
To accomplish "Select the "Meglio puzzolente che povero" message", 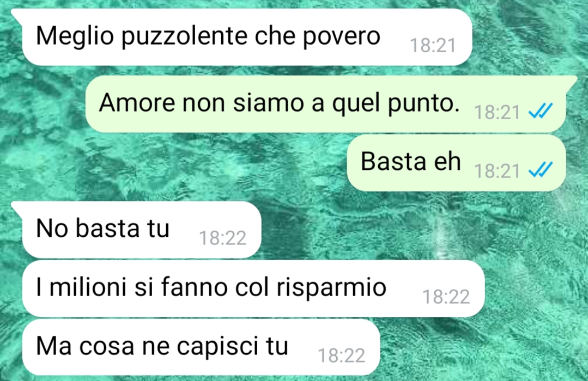I will [x=247, y=37].
